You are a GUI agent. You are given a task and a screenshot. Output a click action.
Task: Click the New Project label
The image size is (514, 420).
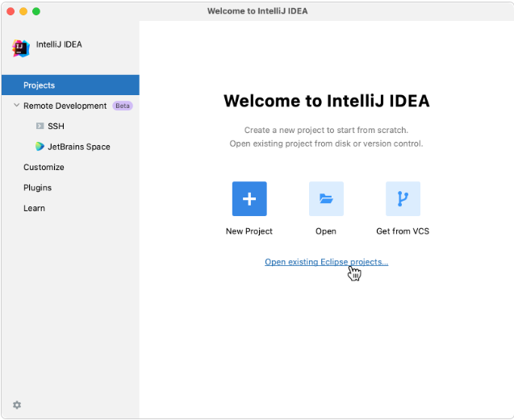(x=249, y=231)
